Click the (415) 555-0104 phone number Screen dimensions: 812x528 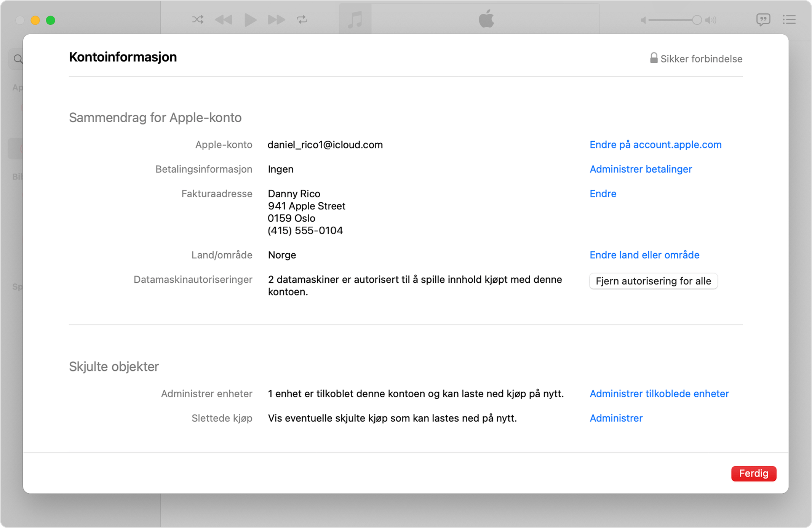[305, 230]
